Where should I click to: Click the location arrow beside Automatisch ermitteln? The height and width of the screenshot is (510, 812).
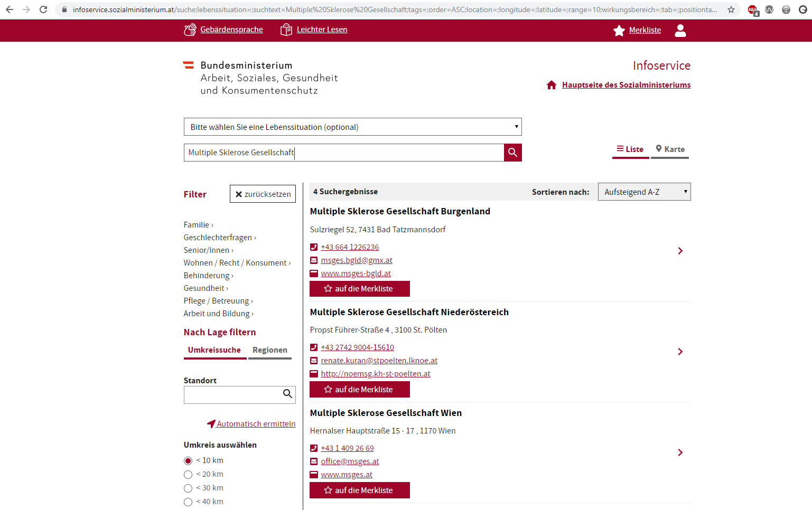211,423
